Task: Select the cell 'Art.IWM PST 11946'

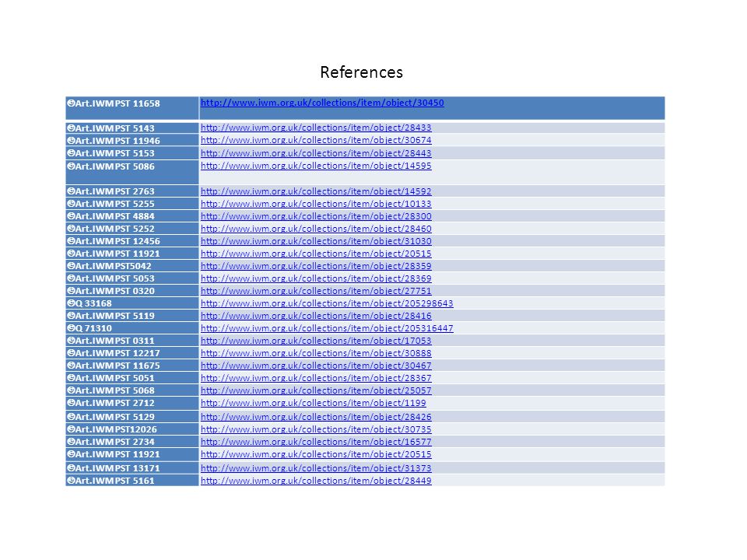Action: point(132,141)
